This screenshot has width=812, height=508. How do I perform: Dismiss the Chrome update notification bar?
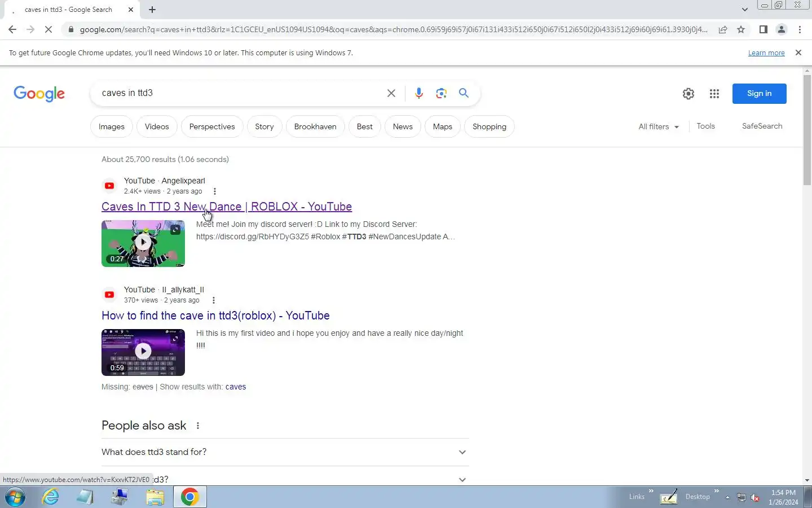798,52
